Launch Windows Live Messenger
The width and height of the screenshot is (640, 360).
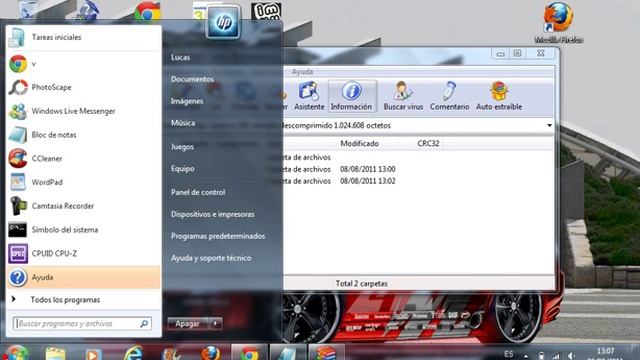pyautogui.click(x=84, y=111)
